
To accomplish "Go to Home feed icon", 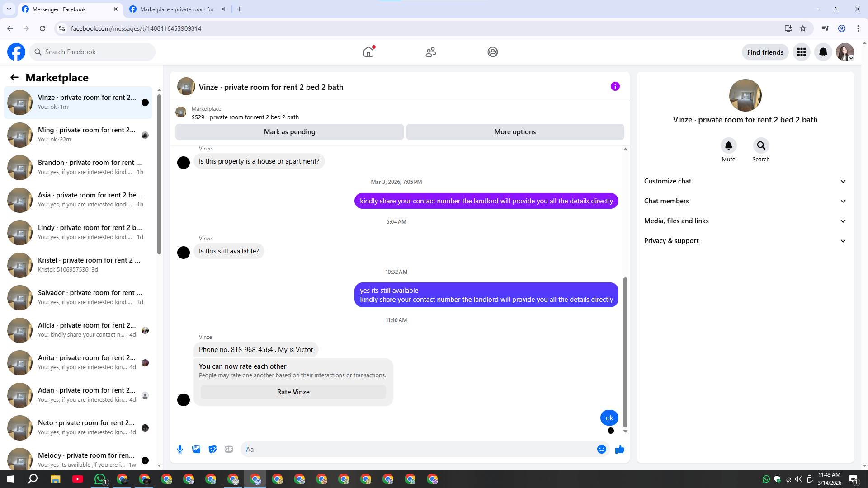I will tap(368, 52).
